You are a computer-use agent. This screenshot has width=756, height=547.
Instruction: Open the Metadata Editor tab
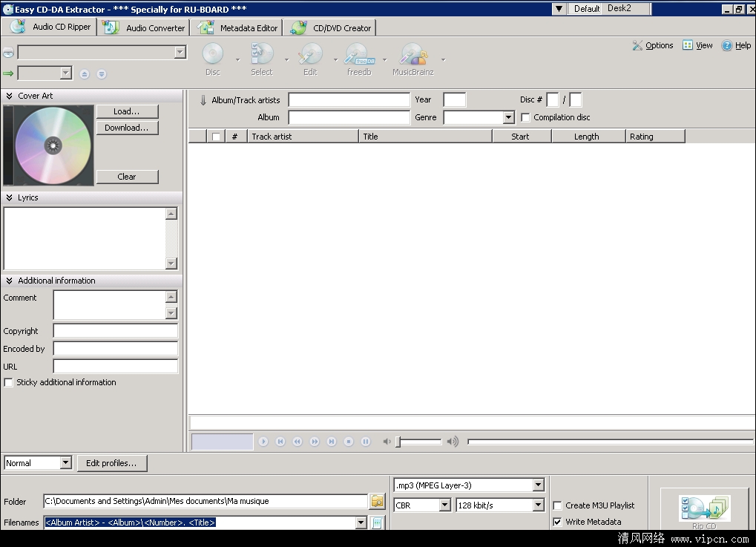coord(240,28)
